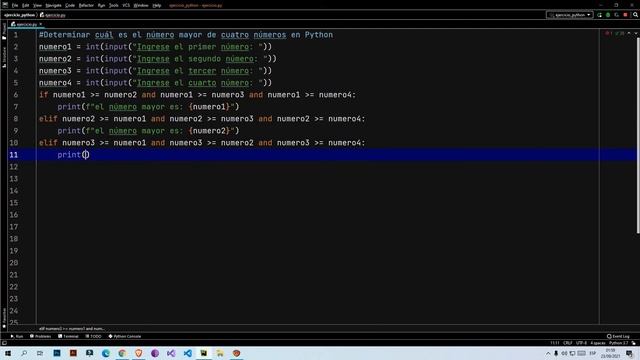Change the UTF-8 file encoding
Image resolution: width=640 pixels, height=360 pixels.
pos(581,343)
